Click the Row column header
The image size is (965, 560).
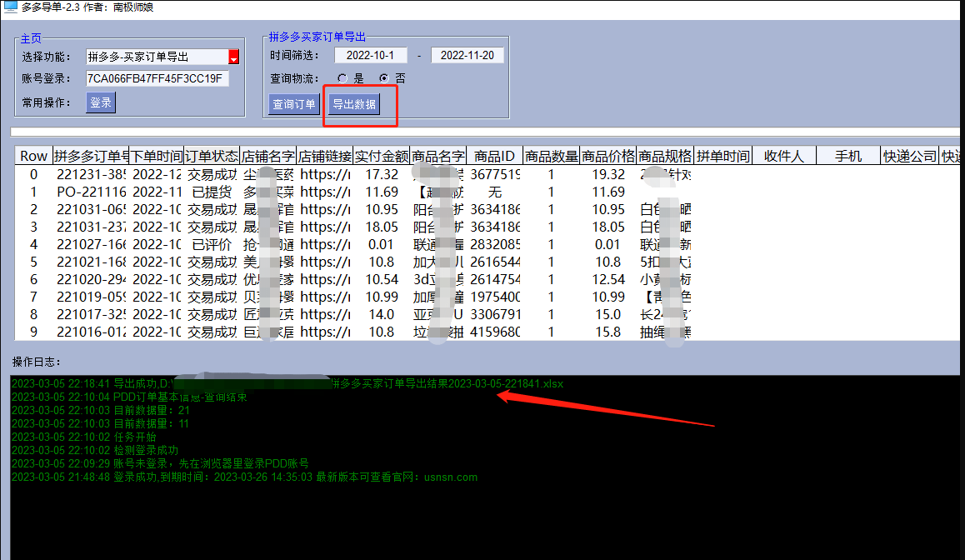[33, 157]
